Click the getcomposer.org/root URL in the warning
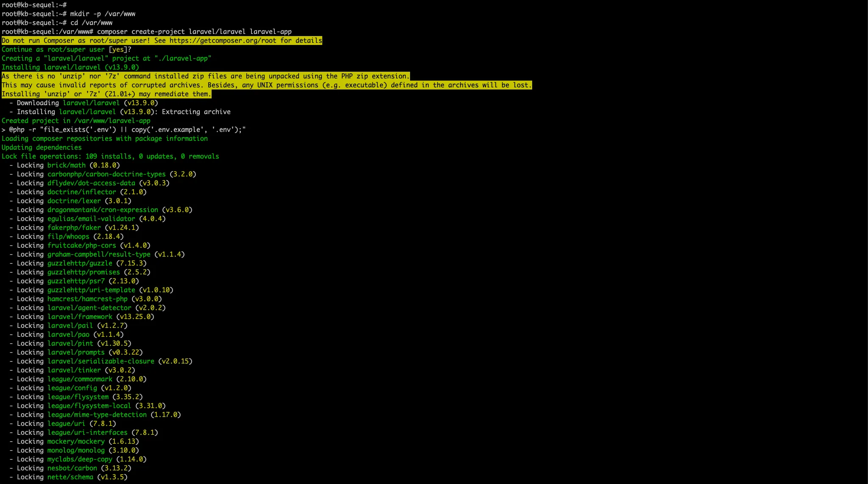The width and height of the screenshot is (868, 484). pos(223,41)
